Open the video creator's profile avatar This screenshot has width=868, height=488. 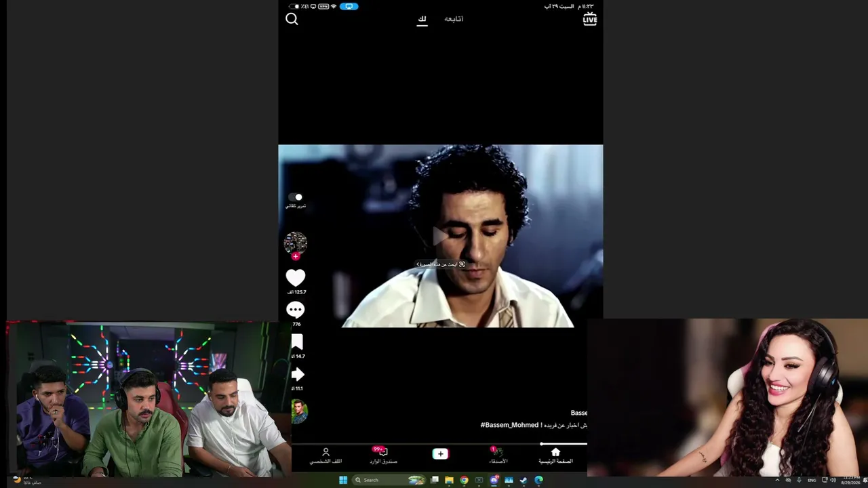296,243
